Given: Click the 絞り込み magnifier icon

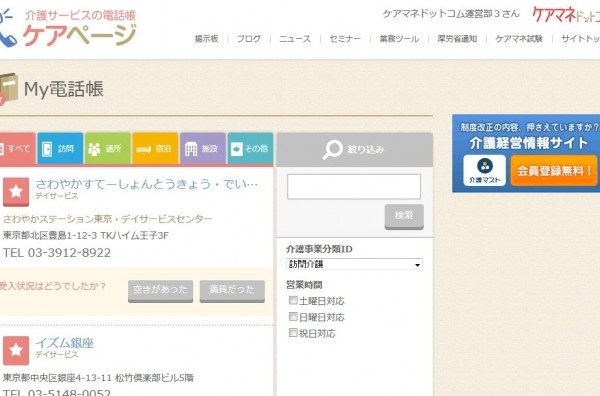Looking at the screenshot, I should pyautogui.click(x=332, y=150).
